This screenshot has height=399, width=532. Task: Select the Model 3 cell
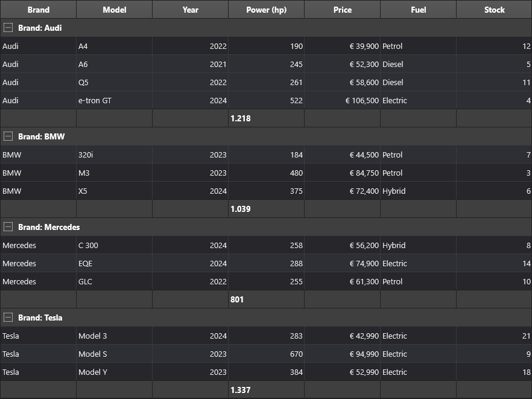pos(115,336)
